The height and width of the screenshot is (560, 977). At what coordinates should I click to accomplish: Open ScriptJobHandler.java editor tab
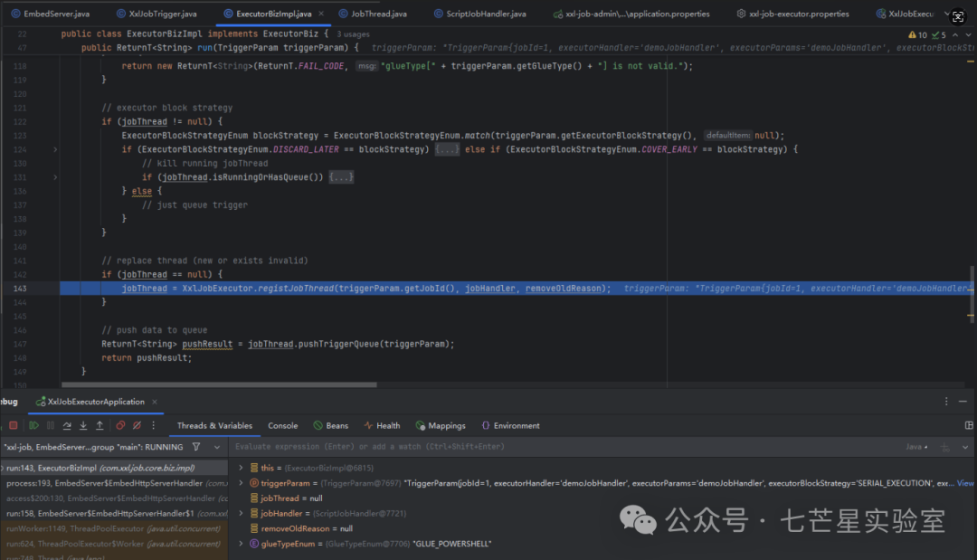[x=479, y=13]
